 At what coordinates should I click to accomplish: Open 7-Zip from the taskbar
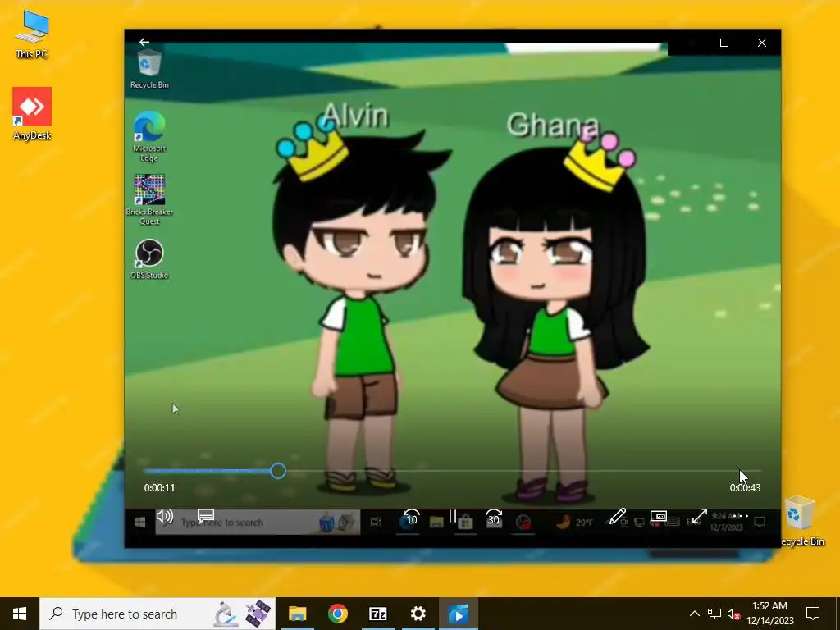(x=377, y=614)
